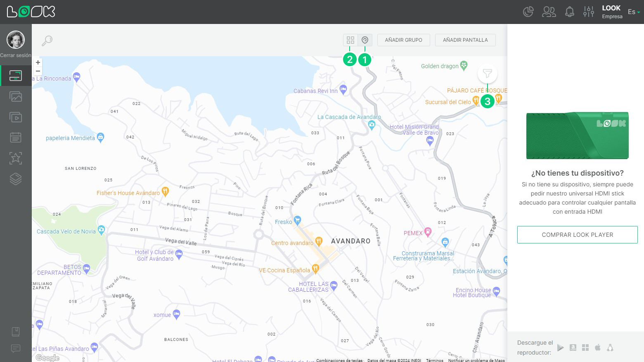Click Combinaciones de teclas on map
644x362 pixels.
pos(339,360)
